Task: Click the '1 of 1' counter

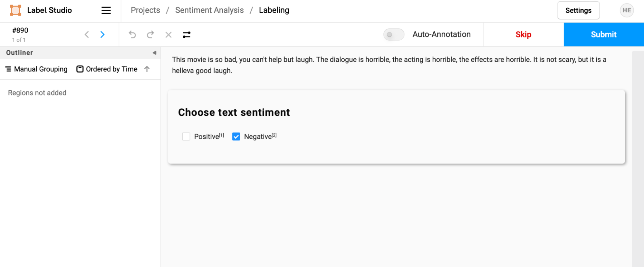Action: 19,40
